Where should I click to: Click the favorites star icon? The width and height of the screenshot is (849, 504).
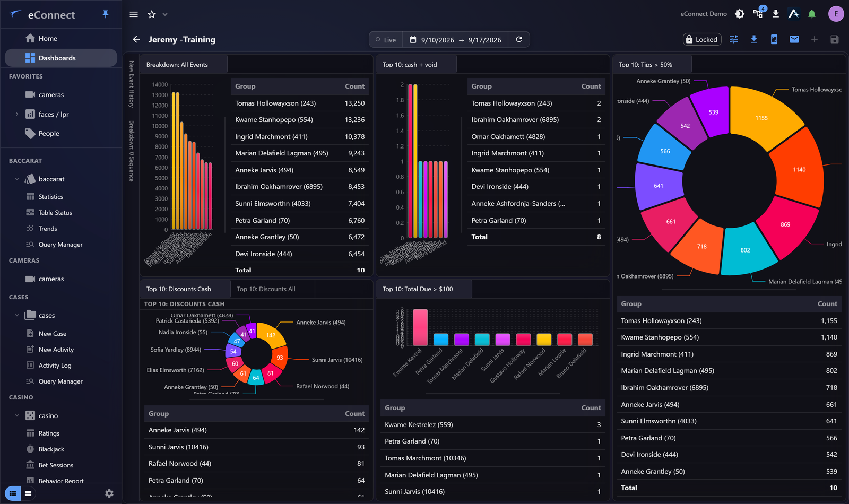tap(152, 14)
